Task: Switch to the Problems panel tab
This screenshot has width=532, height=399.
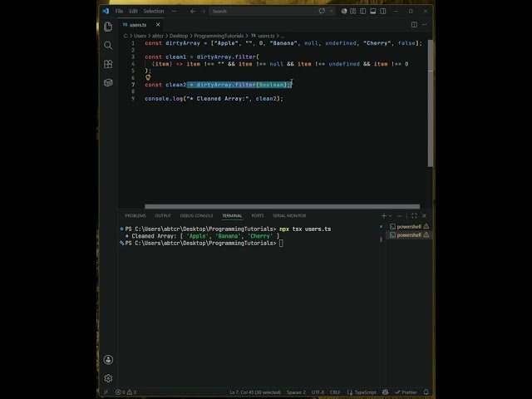Action: pyautogui.click(x=135, y=216)
